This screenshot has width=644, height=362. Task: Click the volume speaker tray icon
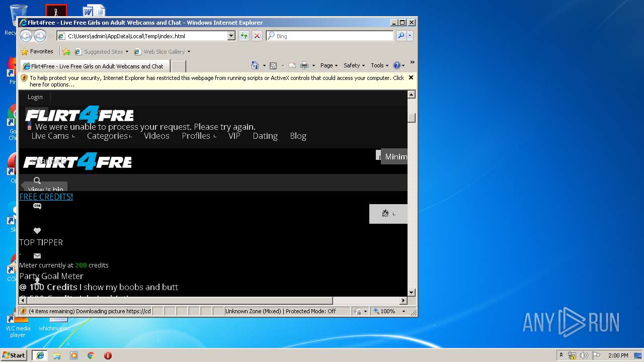(584, 355)
